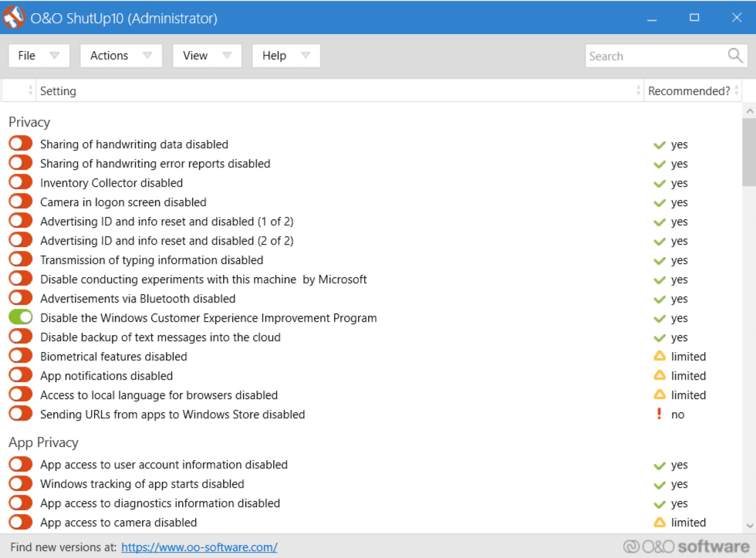Open the Actions menu
The width and height of the screenshot is (756, 558).
coord(121,56)
